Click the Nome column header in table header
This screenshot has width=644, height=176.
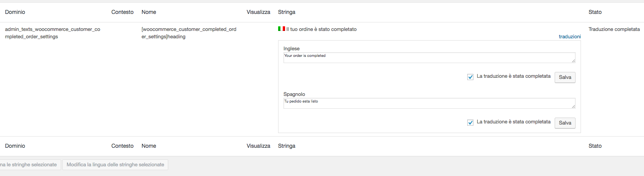(149, 12)
